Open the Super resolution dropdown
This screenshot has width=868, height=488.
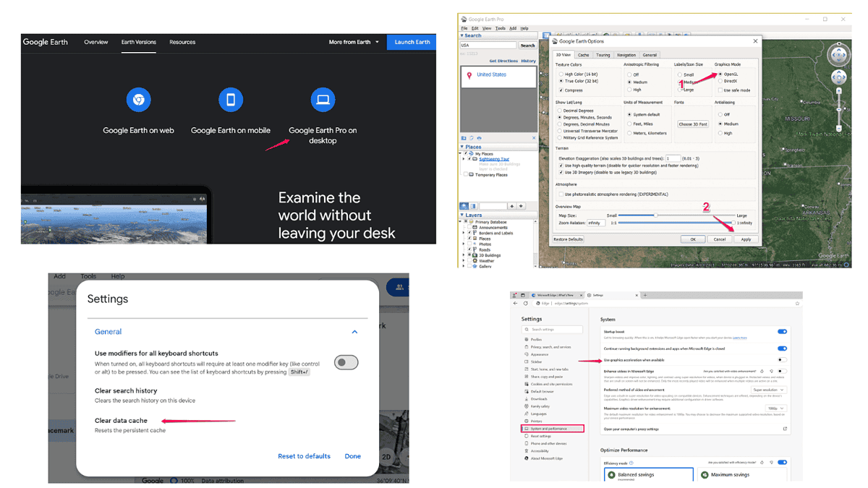(768, 390)
